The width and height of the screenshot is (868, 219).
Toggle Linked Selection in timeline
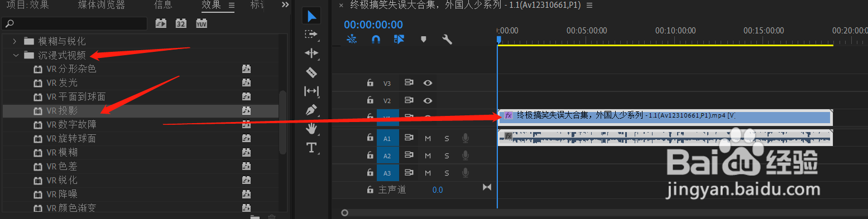399,40
